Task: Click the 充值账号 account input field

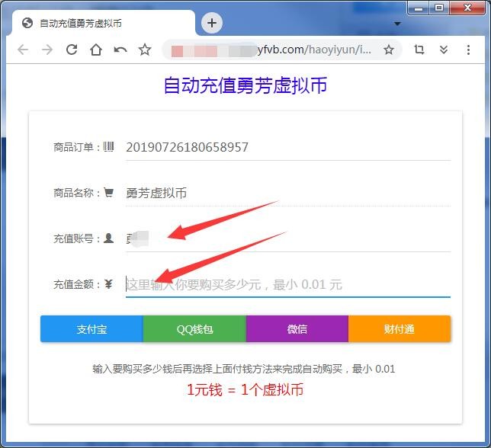Action: [x=287, y=238]
